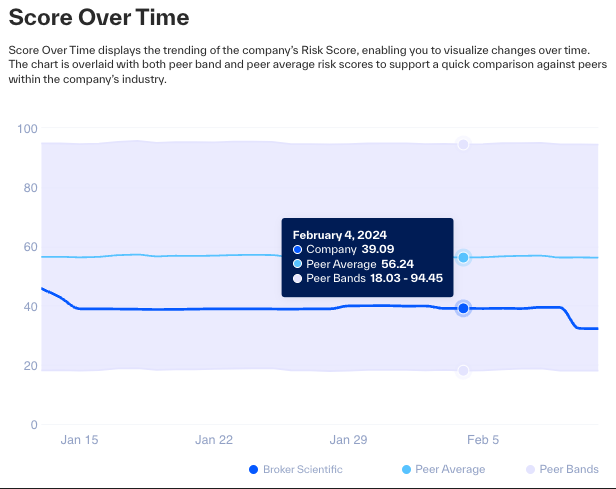Image resolution: width=616 pixels, height=489 pixels.
Task: Click the Jan 15 axis label
Action: point(79,440)
